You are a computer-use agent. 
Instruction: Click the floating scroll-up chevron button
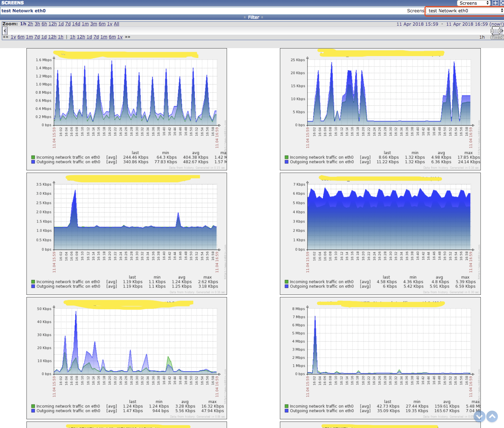click(x=492, y=416)
